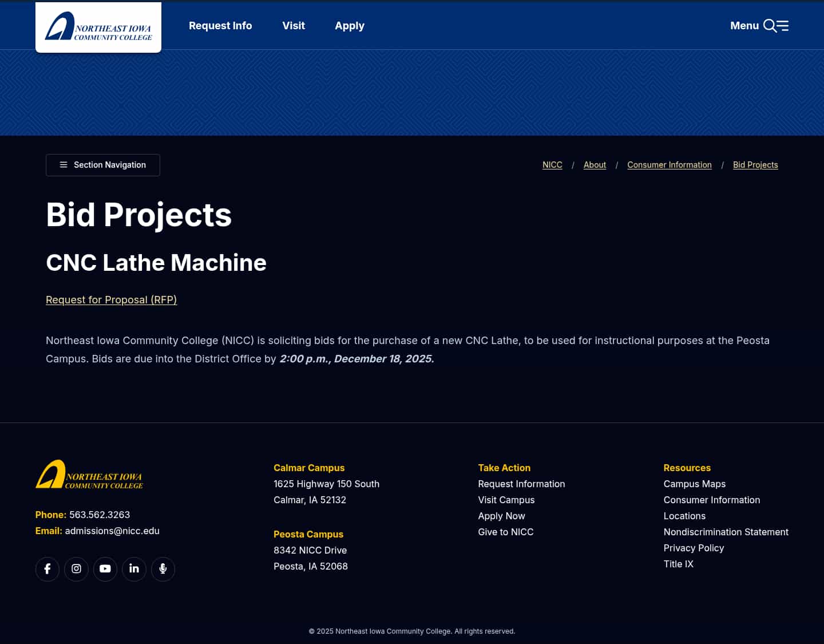Click the admissions@nicc.edu email address
The width and height of the screenshot is (824, 644).
point(112,531)
